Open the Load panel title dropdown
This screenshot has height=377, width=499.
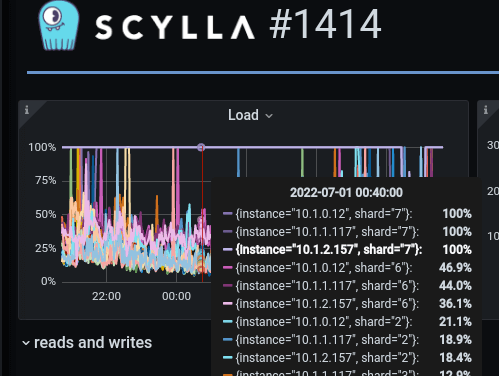pos(250,115)
